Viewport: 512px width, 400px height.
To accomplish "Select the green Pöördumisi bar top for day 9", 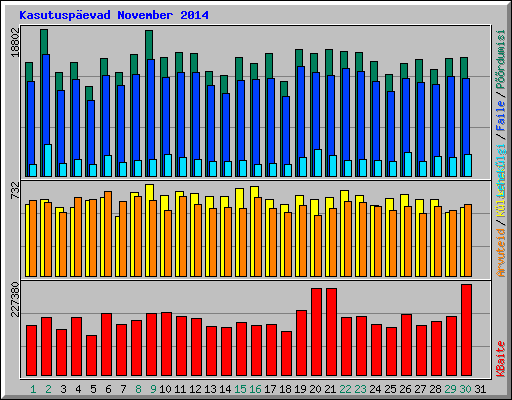I will (149, 45).
